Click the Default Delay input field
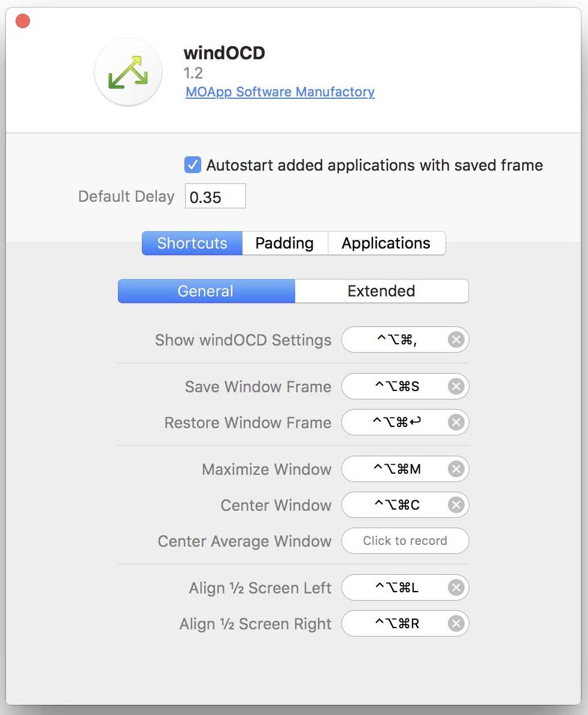This screenshot has height=715, width=588. (x=215, y=196)
